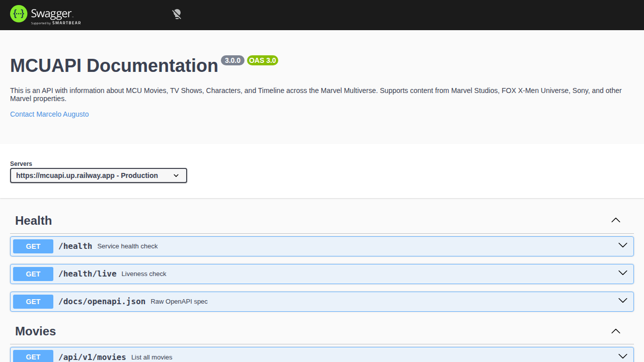Click GET button for /health/live
The image size is (644, 362).
33,274
